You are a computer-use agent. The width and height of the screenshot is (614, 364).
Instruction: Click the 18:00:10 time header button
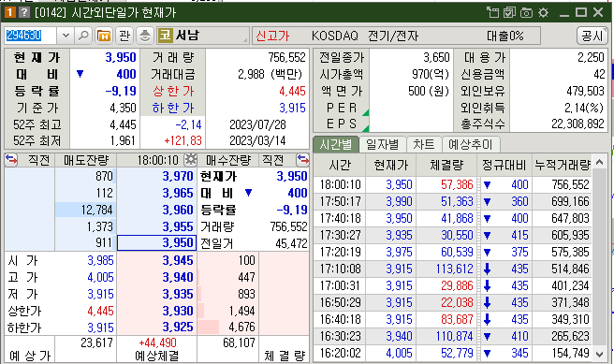coord(158,160)
